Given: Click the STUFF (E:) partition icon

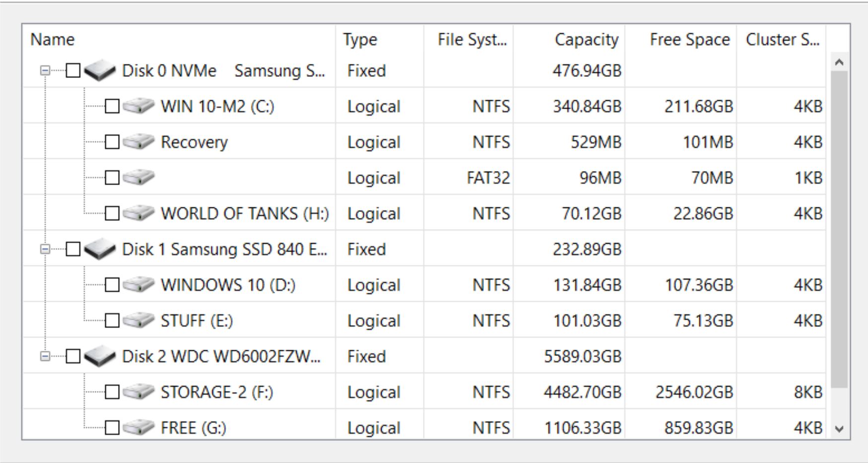Looking at the screenshot, I should pyautogui.click(x=139, y=321).
